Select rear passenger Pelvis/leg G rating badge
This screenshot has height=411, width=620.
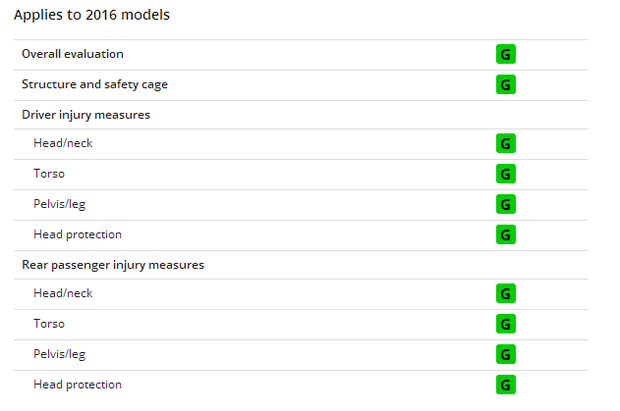[x=505, y=354]
